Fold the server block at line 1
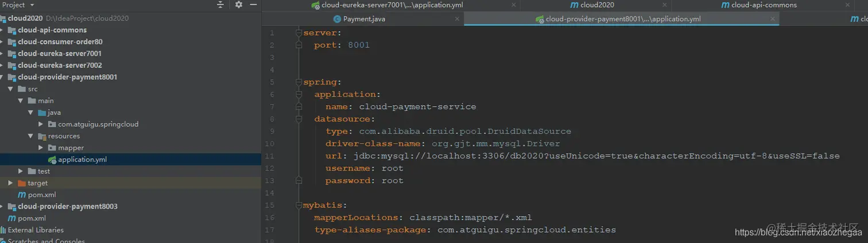The height and width of the screenshot is (243, 868). click(299, 33)
